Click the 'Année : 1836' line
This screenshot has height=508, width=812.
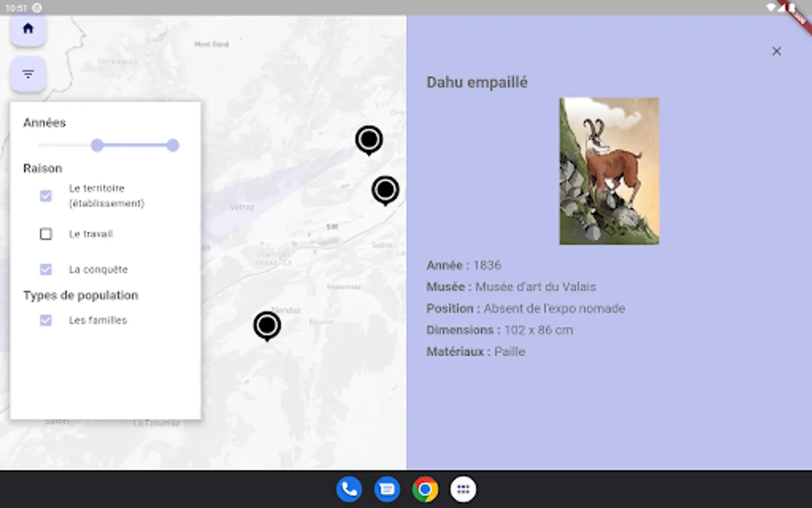click(x=464, y=265)
